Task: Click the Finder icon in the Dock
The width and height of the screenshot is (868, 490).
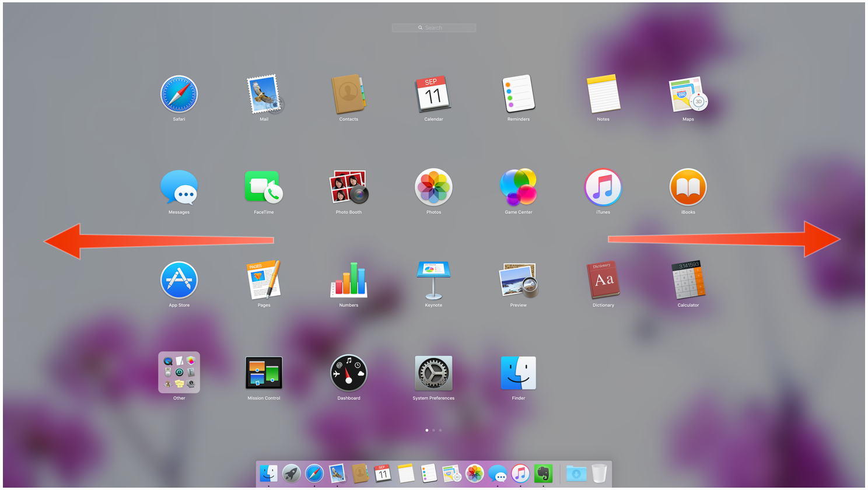Action: (x=268, y=473)
